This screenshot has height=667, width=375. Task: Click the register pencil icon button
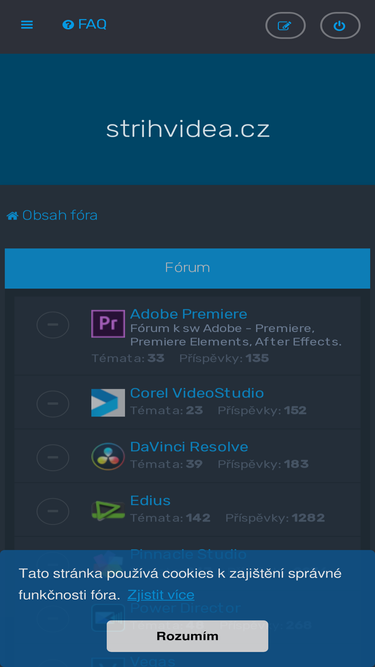[x=285, y=26]
